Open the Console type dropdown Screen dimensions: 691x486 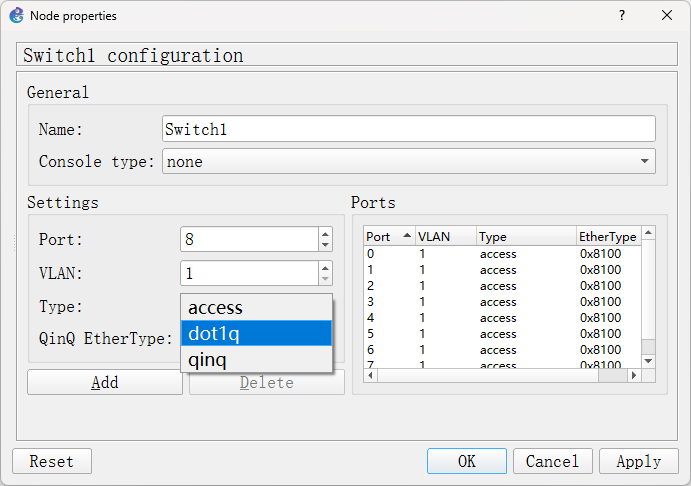408,161
